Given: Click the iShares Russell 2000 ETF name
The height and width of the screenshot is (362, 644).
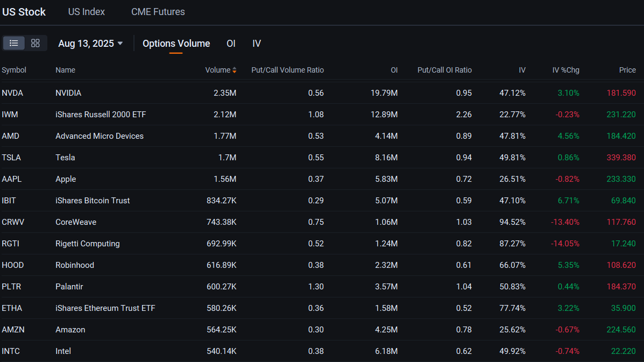Looking at the screenshot, I should [101, 115].
